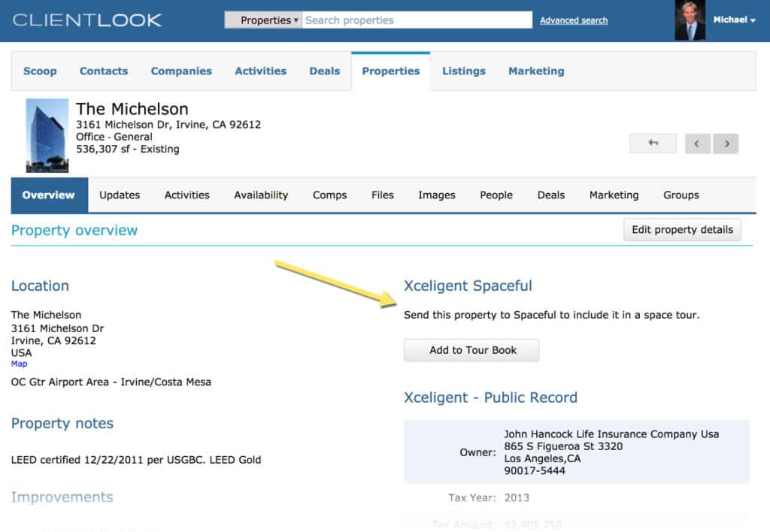Click Add to Tour Book button
This screenshot has height=532, width=770.
point(471,350)
